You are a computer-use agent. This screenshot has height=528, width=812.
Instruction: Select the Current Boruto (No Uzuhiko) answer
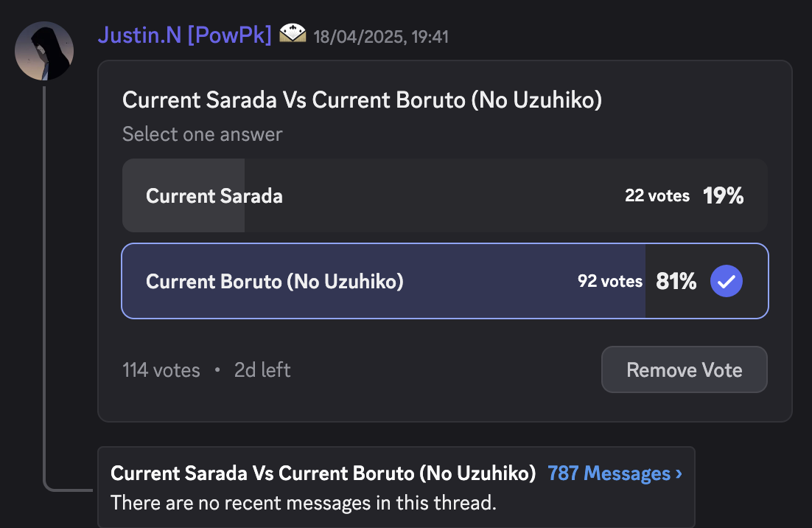445,281
